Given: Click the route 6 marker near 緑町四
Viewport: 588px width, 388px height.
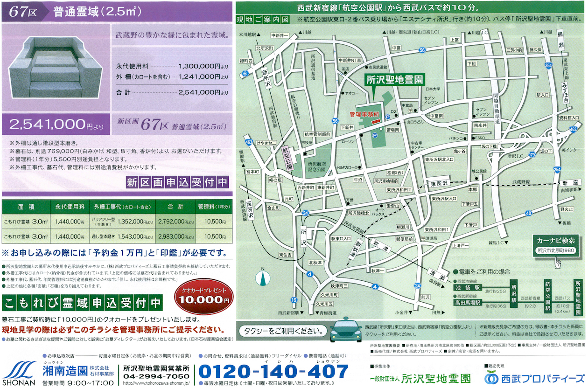Looking at the screenshot, I should [x=245, y=74].
